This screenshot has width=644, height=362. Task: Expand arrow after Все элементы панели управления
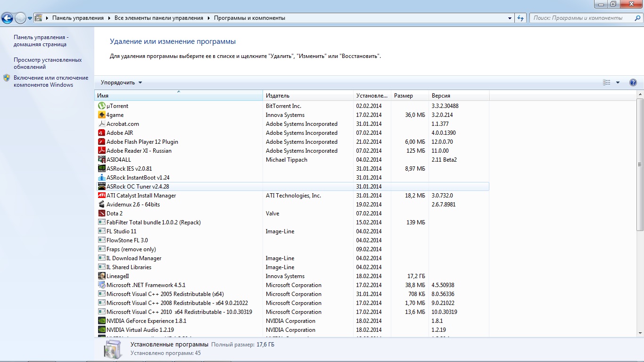click(208, 18)
